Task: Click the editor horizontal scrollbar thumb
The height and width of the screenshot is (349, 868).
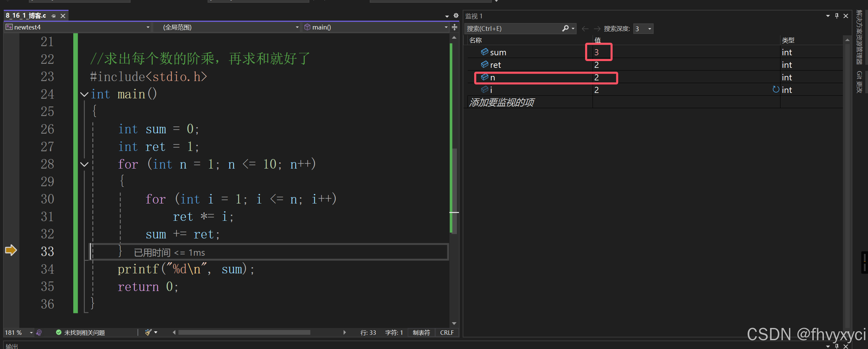Action: pos(244,332)
